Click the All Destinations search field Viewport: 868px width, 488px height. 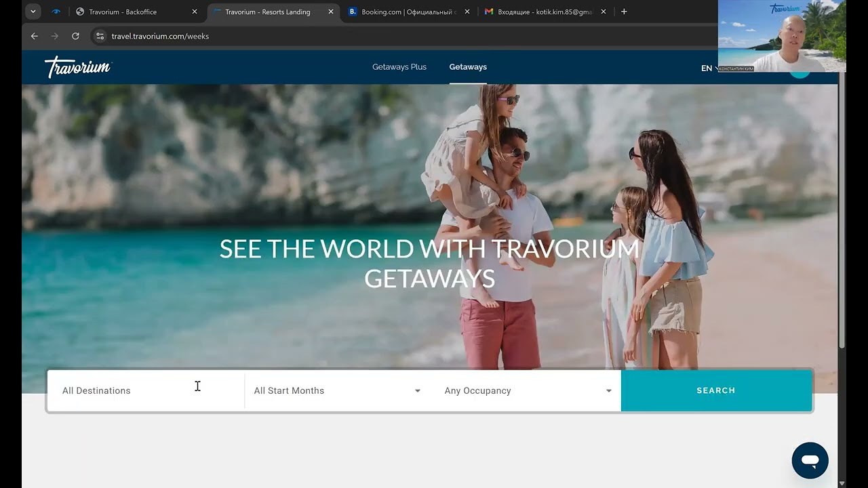tap(146, 390)
